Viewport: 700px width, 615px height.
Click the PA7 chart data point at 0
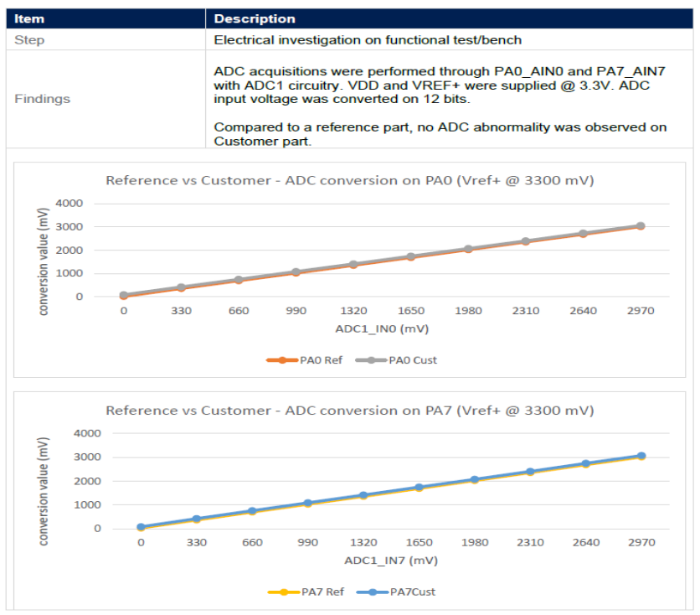141,527
